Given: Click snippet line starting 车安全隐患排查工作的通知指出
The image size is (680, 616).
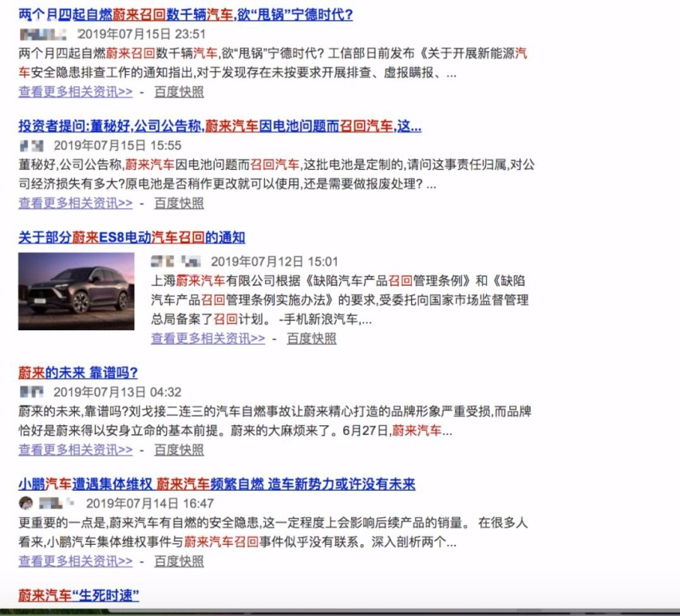Looking at the screenshot, I should tap(238, 73).
